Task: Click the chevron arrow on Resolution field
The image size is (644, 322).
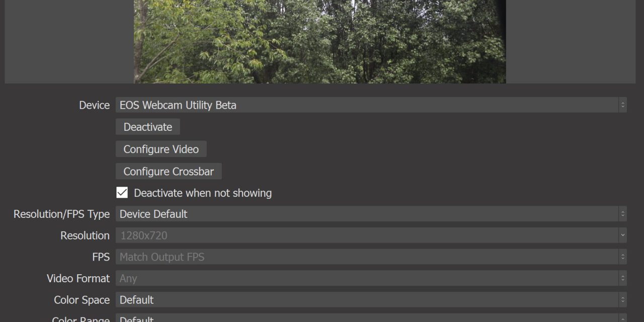Action: click(x=623, y=235)
